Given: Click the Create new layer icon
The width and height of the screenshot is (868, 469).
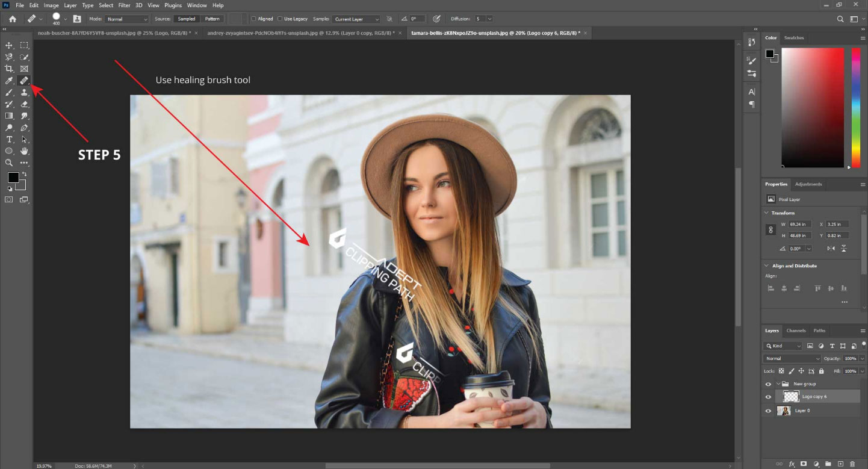Looking at the screenshot, I should [x=840, y=464].
